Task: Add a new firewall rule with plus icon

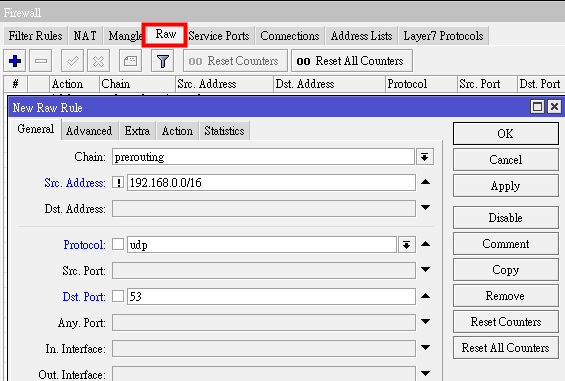Action: point(15,61)
